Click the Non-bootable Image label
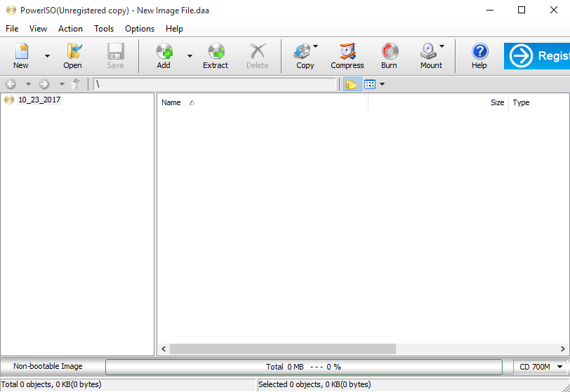This screenshot has height=392, width=570. click(48, 366)
